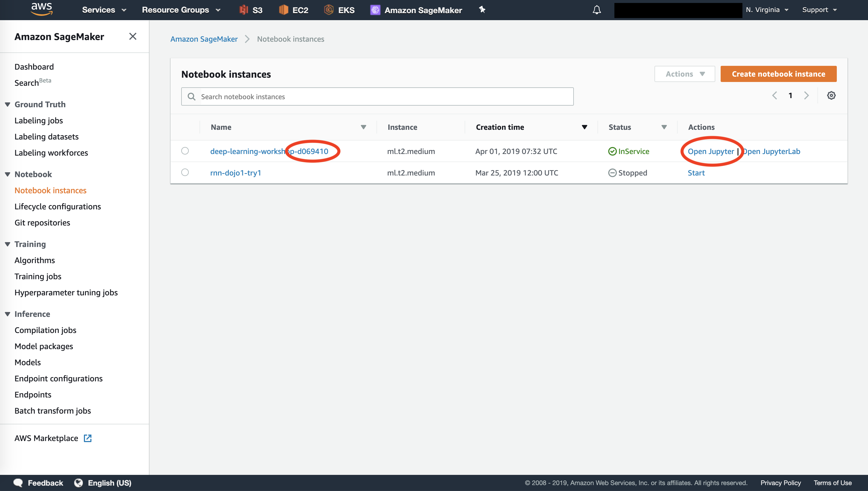Select the rnn-dojo1-try1 radio button

tap(185, 172)
